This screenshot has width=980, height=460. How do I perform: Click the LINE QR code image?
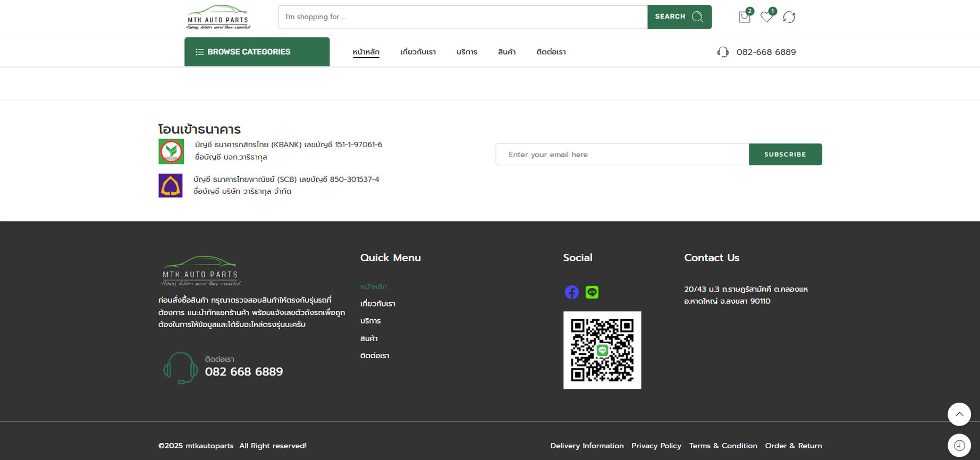[602, 350]
